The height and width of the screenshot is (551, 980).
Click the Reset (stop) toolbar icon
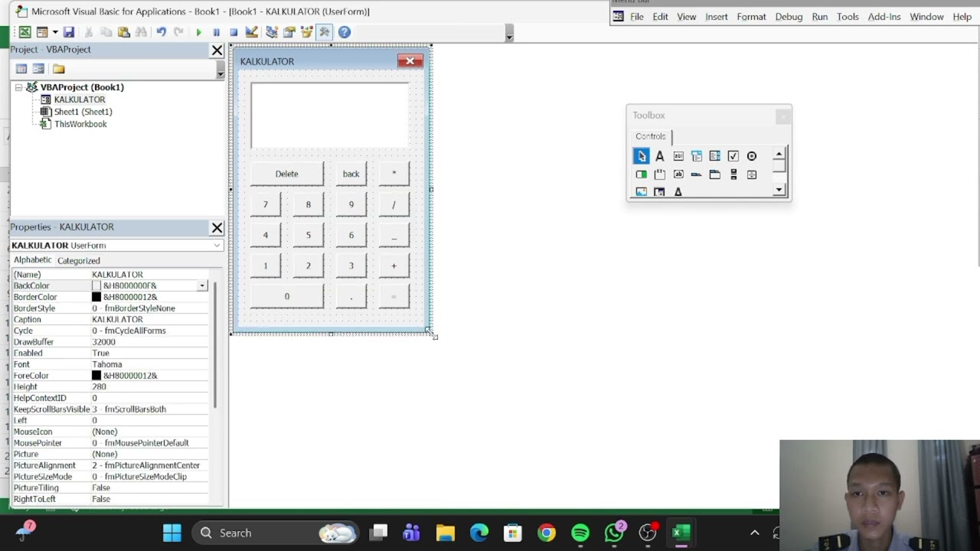(x=234, y=32)
